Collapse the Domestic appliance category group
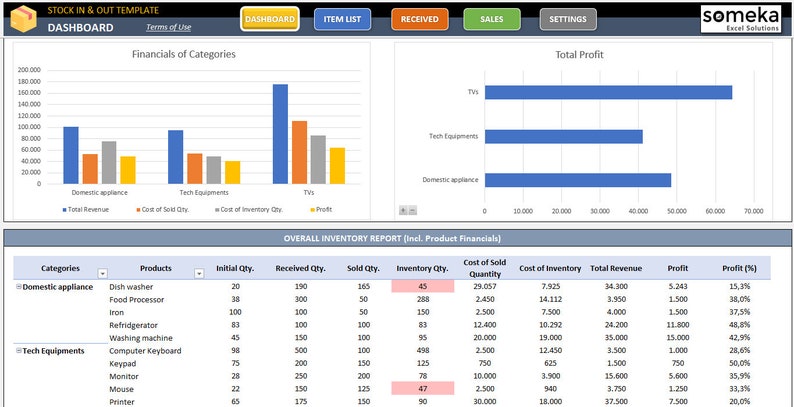Viewport: 794px width, 407px height. click(19, 287)
